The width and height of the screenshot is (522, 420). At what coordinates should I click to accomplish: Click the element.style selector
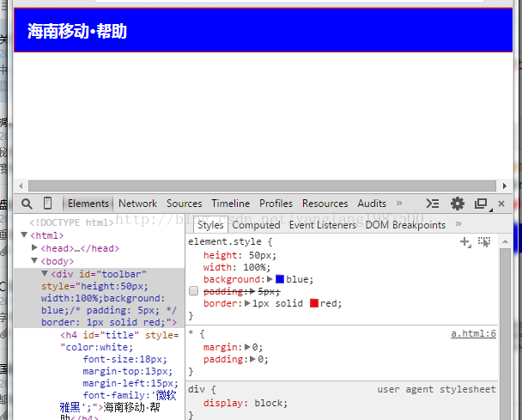tap(225, 242)
